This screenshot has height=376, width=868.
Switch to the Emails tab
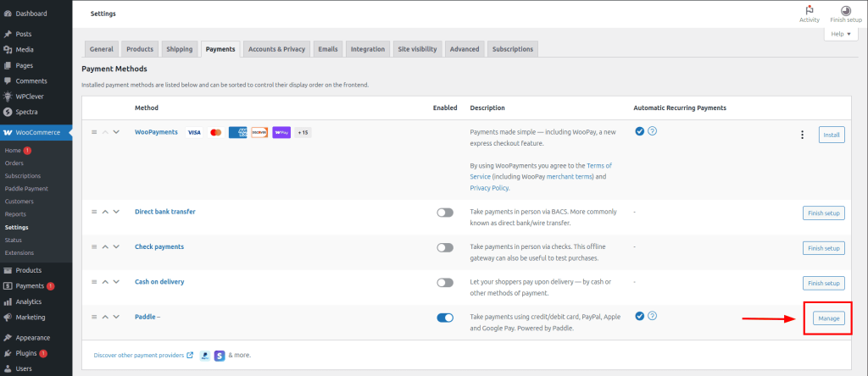tap(328, 49)
